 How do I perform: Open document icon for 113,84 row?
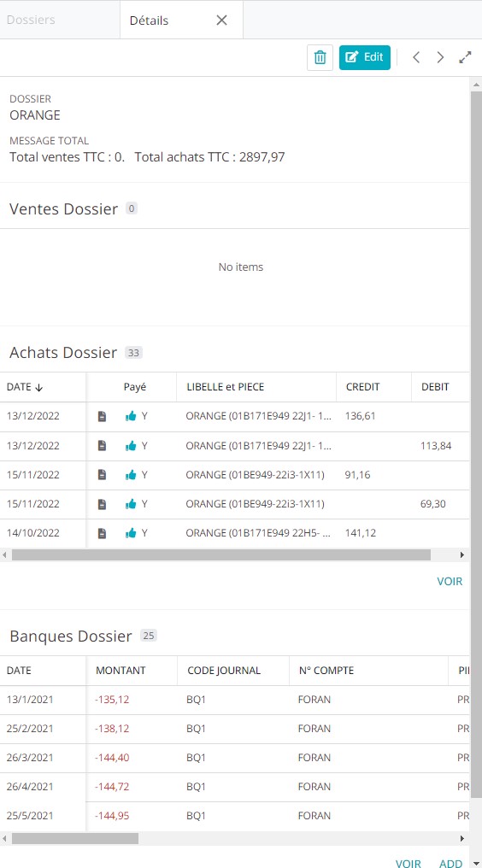point(102,446)
